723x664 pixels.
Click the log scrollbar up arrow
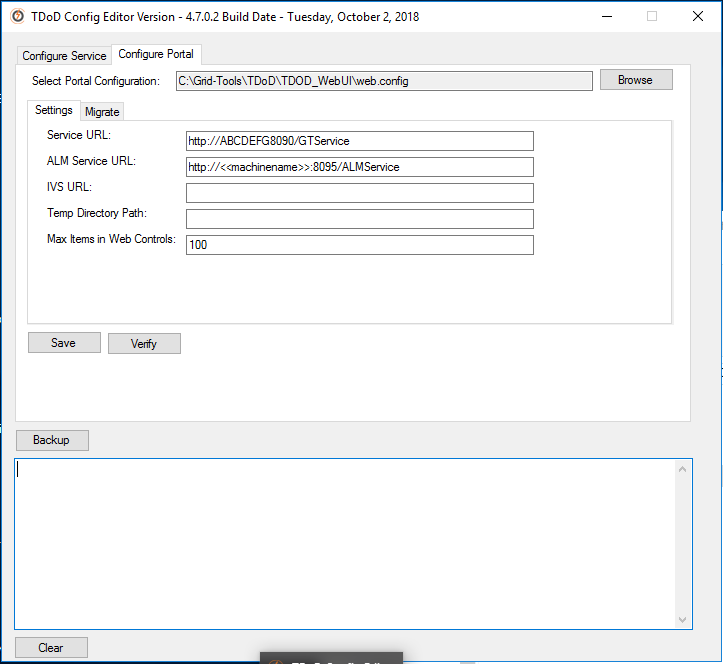[684, 467]
